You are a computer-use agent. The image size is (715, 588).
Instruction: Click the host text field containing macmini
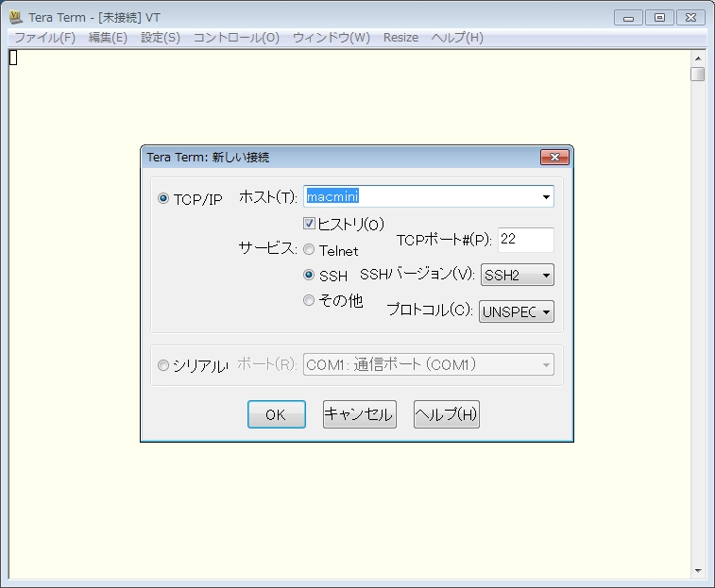(x=420, y=197)
